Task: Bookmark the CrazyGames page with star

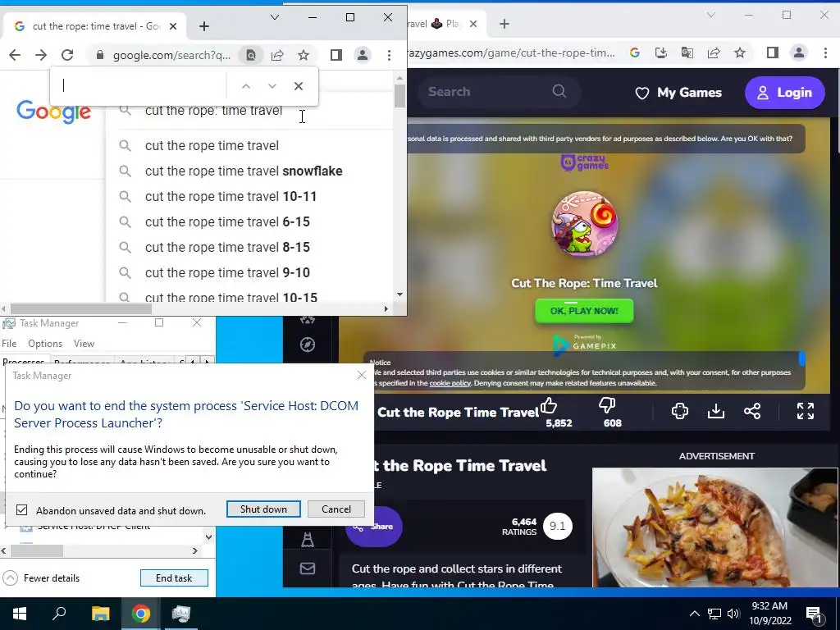Action: point(740,52)
